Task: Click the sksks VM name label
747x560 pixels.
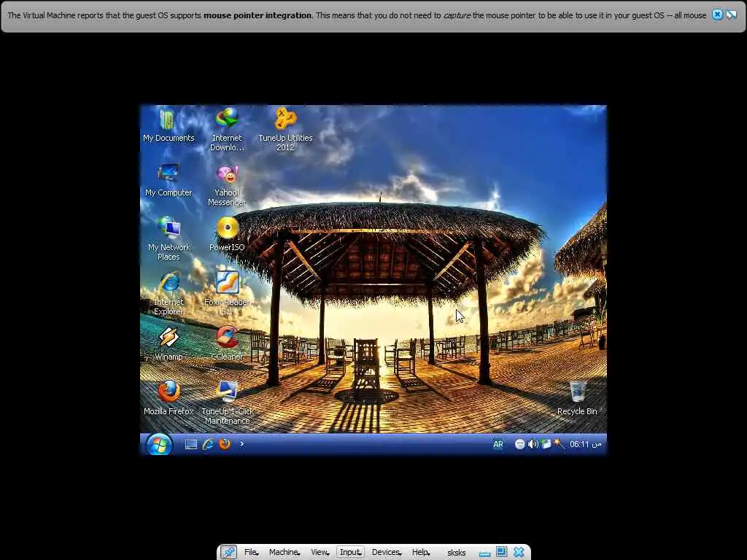Action: coord(457,553)
